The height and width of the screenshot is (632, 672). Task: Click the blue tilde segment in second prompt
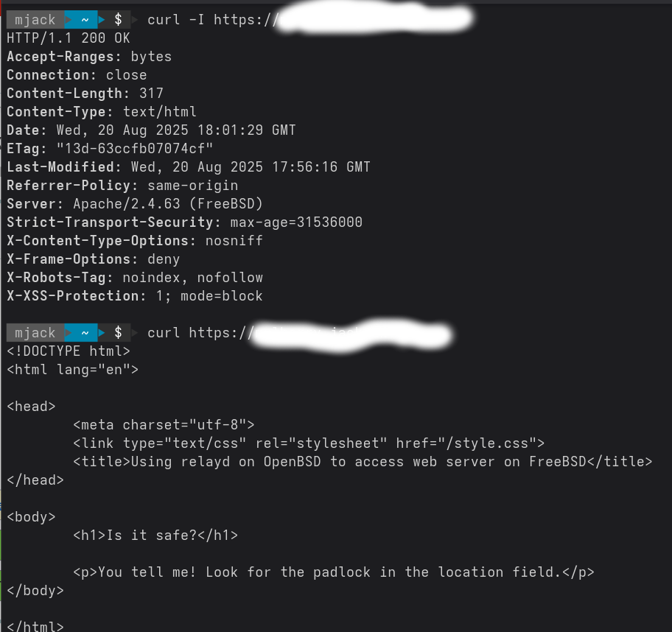point(85,332)
